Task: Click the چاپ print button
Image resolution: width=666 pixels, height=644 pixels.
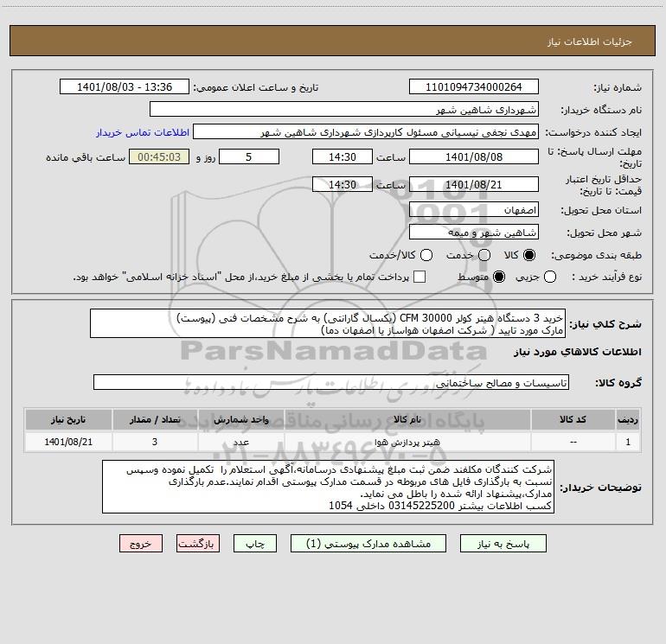Action: 255,544
